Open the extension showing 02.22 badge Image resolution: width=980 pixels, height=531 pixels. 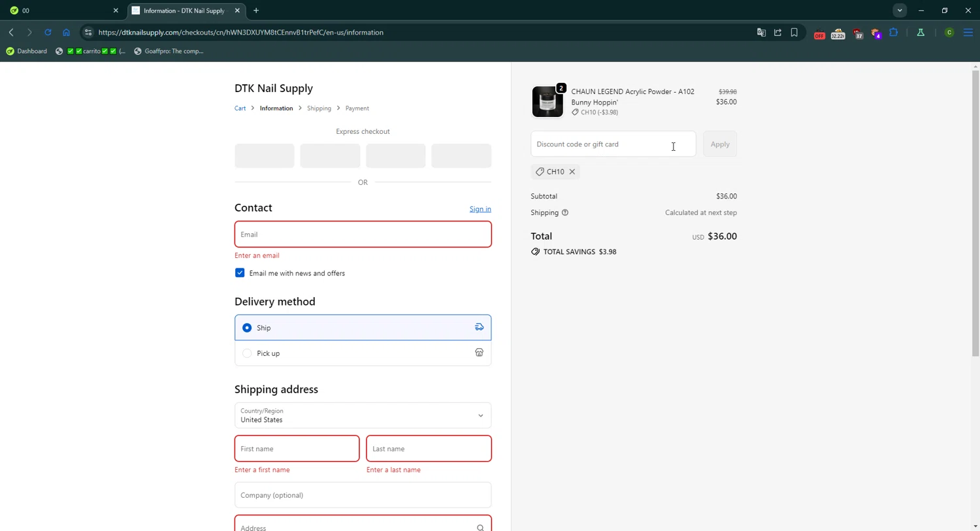point(838,34)
